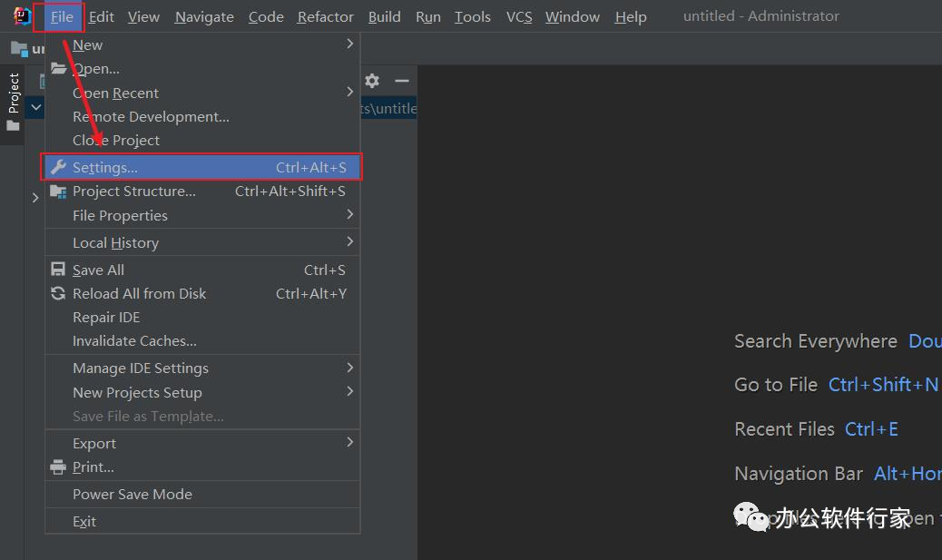Viewport: 942px width, 560px height.
Task: Open the Build menu
Action: [x=385, y=17]
